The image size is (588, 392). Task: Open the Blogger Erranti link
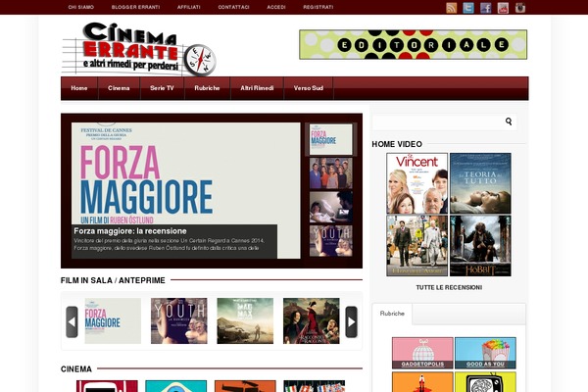click(136, 7)
